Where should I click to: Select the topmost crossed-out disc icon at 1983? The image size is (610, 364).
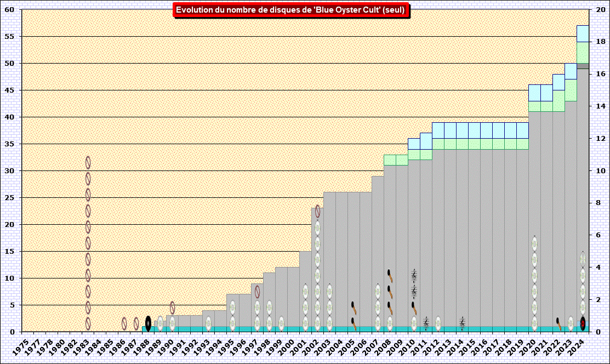tap(88, 162)
